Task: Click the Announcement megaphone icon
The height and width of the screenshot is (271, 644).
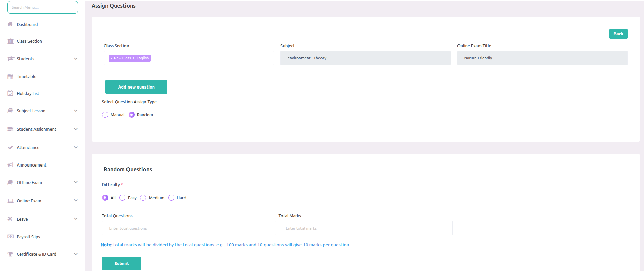Action: click(x=10, y=165)
